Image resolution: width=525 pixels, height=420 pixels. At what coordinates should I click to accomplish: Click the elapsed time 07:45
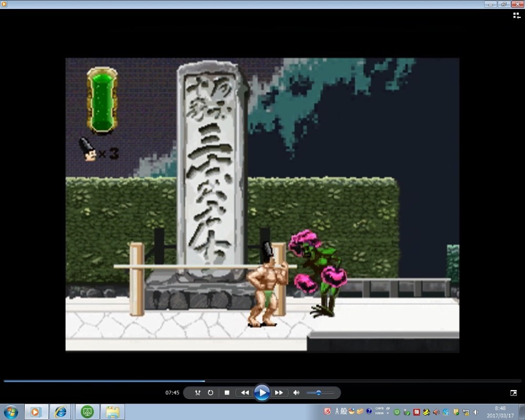coord(172,393)
